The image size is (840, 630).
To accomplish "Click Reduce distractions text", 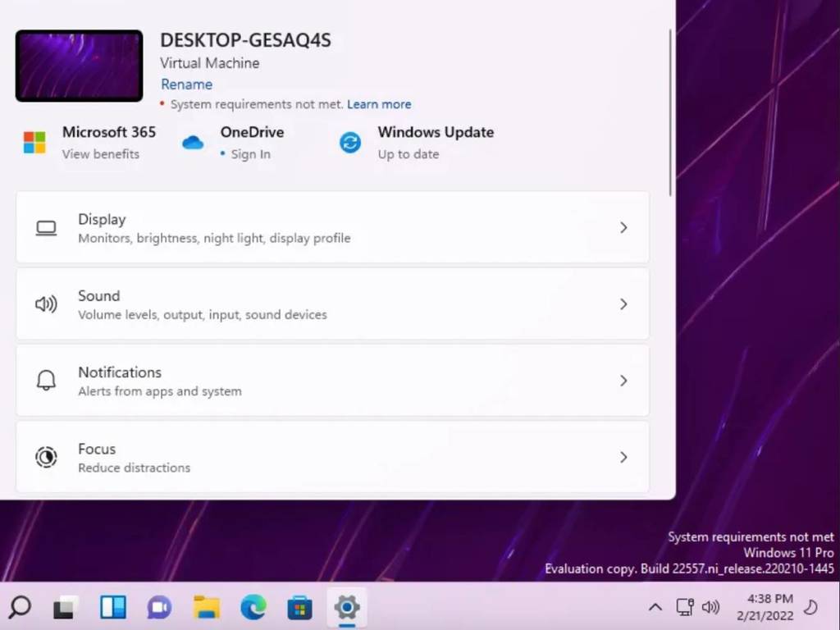I will pos(134,468).
